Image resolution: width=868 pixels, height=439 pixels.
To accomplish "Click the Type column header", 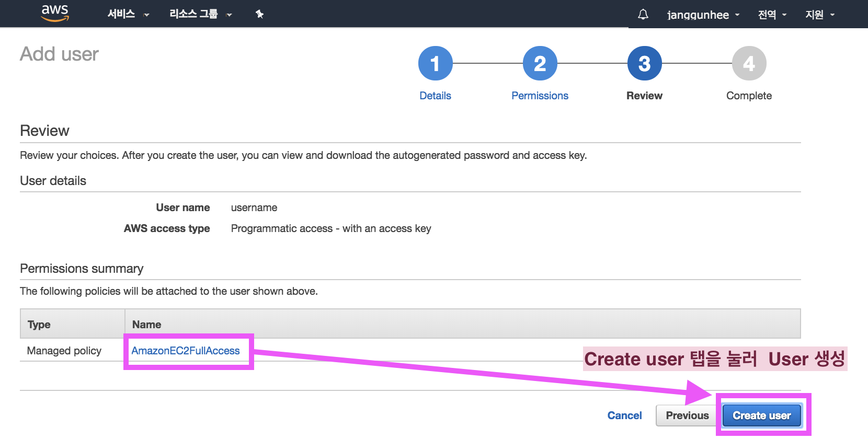I will point(39,325).
